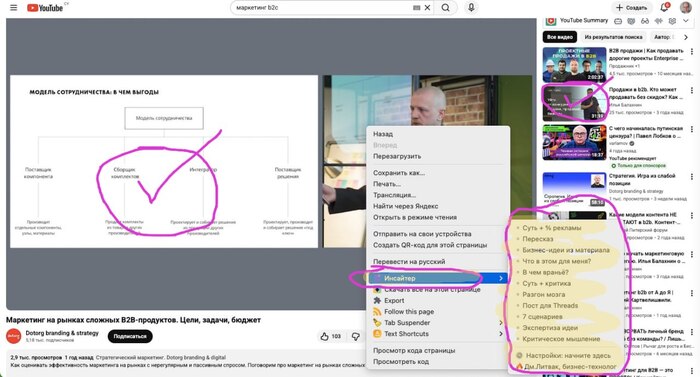Open the YouTube Summary settings gear icon
The height and width of the screenshot is (377, 700).
(x=672, y=21)
